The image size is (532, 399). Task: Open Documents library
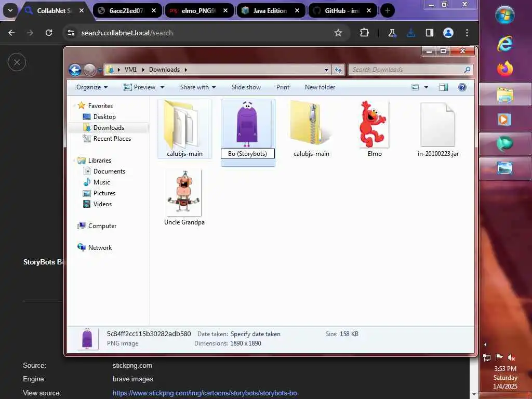pyautogui.click(x=109, y=171)
